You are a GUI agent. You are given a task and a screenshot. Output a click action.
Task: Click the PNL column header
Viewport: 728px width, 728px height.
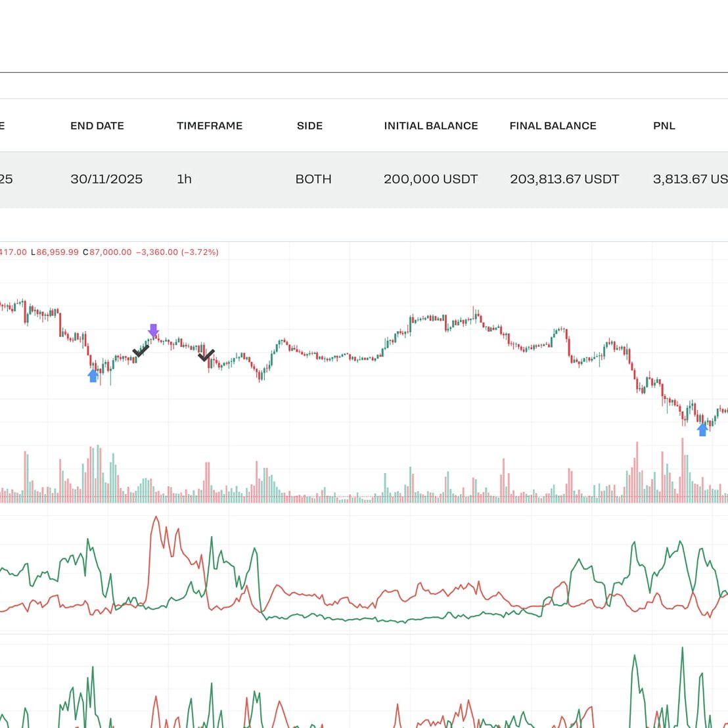click(664, 125)
